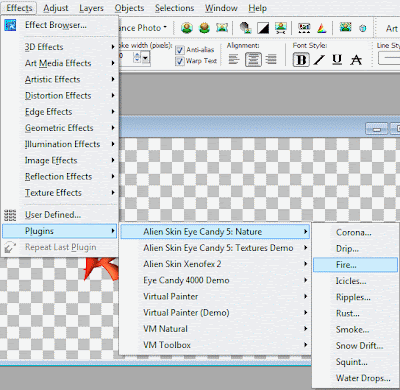Viewport: 400px width, 390px height.
Task: Open Alien Skin Eye Candy 5: Textures Demo
Action: [x=215, y=248]
